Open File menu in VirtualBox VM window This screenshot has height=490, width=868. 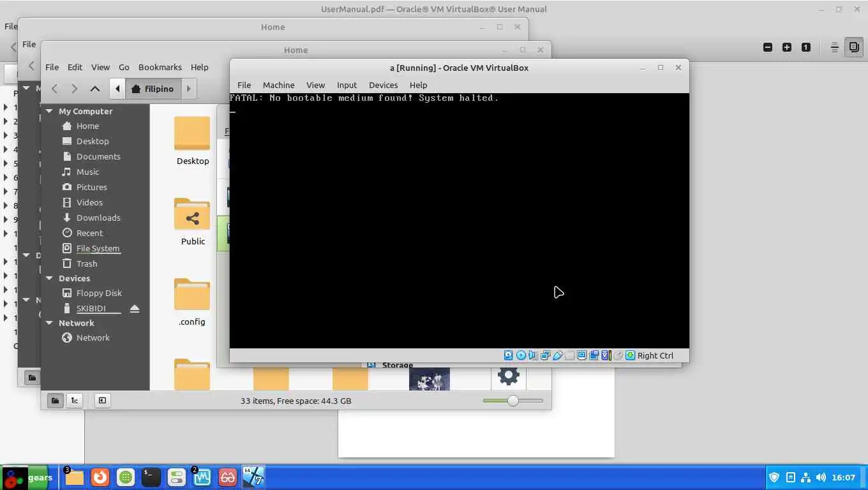(x=244, y=85)
